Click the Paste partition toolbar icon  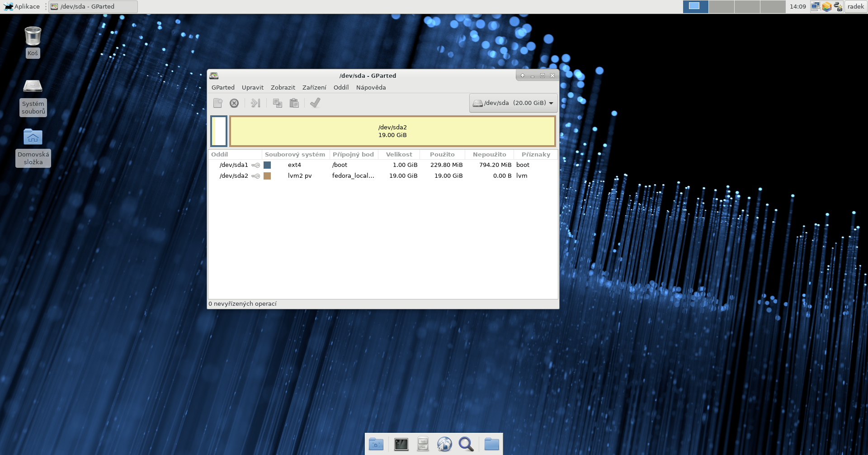pyautogui.click(x=294, y=103)
